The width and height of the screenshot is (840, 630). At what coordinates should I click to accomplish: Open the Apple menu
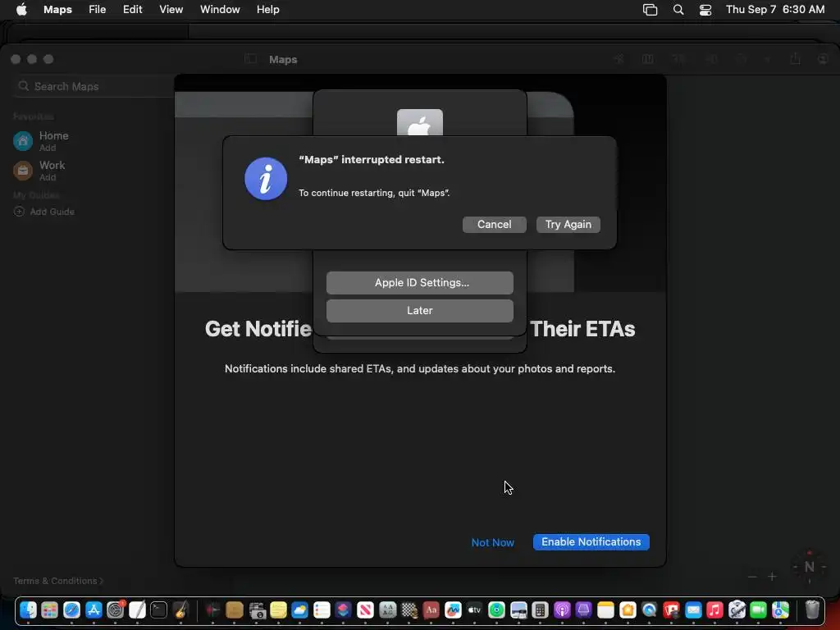(x=21, y=9)
